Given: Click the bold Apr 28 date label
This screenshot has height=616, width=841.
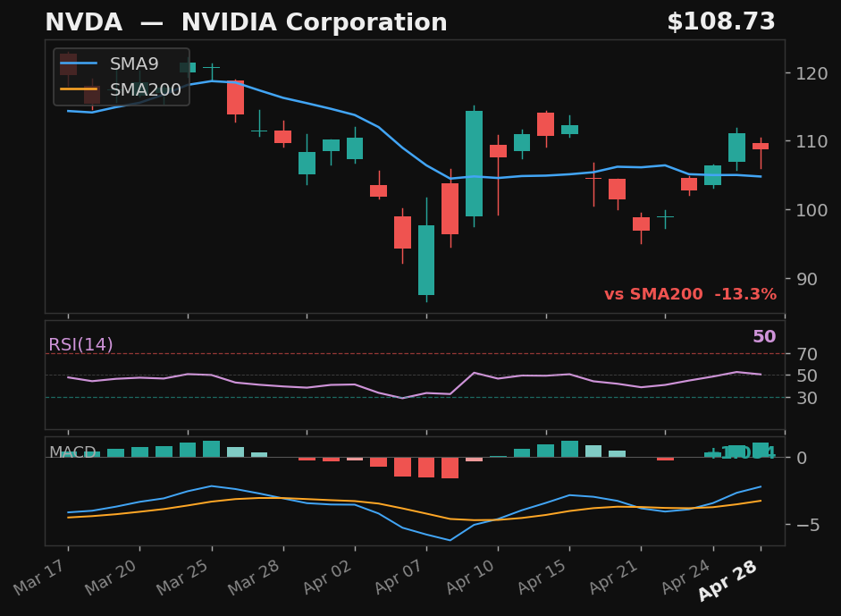Looking at the screenshot, I should 729,580.
